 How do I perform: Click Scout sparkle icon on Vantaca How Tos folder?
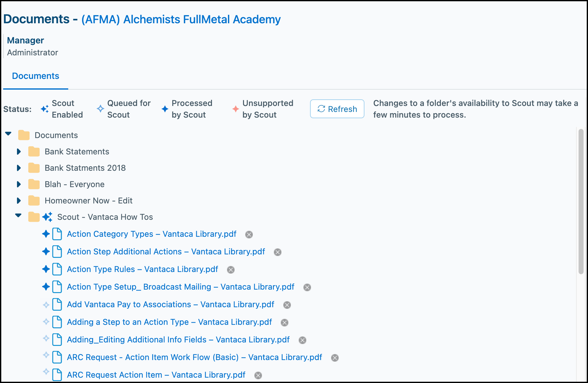[47, 217]
